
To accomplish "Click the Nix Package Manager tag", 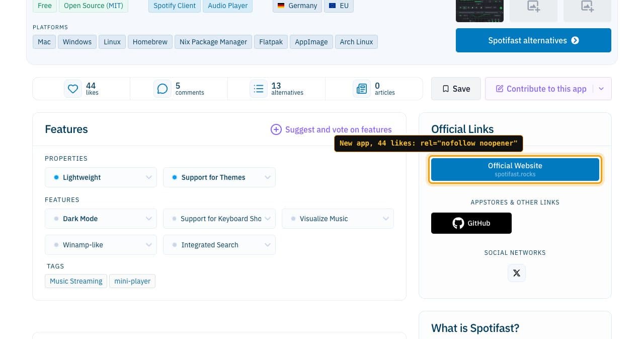I will [213, 42].
